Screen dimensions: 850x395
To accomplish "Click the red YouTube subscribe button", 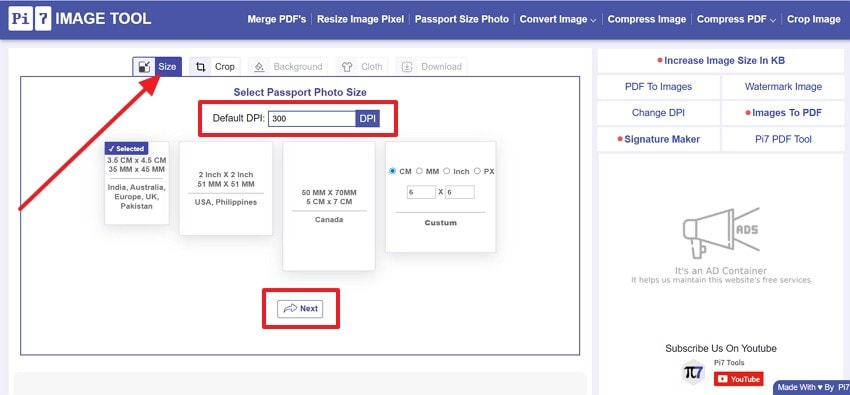I will (x=738, y=379).
